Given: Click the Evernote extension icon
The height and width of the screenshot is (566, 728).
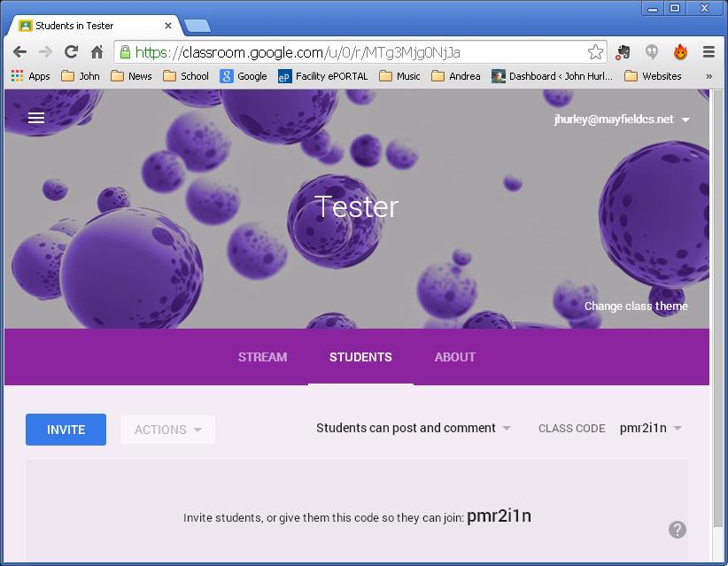Looking at the screenshot, I should 623,52.
